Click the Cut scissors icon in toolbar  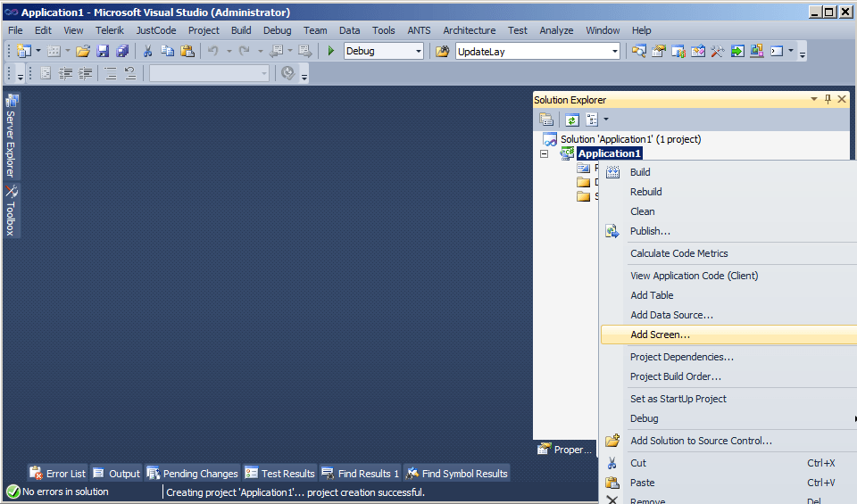(x=147, y=52)
